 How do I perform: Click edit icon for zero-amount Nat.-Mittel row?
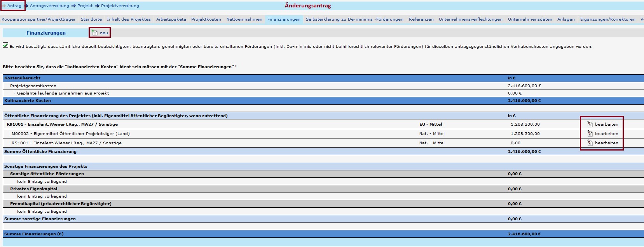[590, 143]
